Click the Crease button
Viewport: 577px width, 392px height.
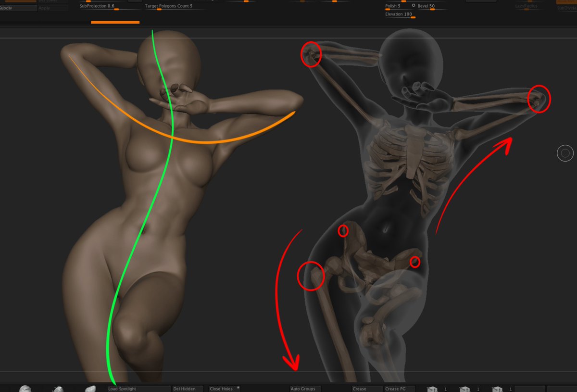point(367,389)
